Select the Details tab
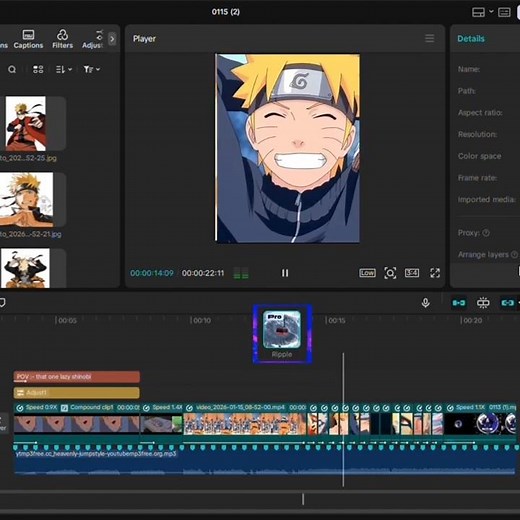 [x=471, y=39]
